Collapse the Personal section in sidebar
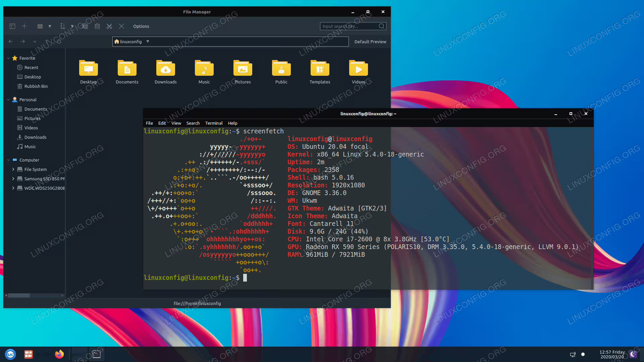Image resolution: width=644 pixels, height=362 pixels. 8,100
